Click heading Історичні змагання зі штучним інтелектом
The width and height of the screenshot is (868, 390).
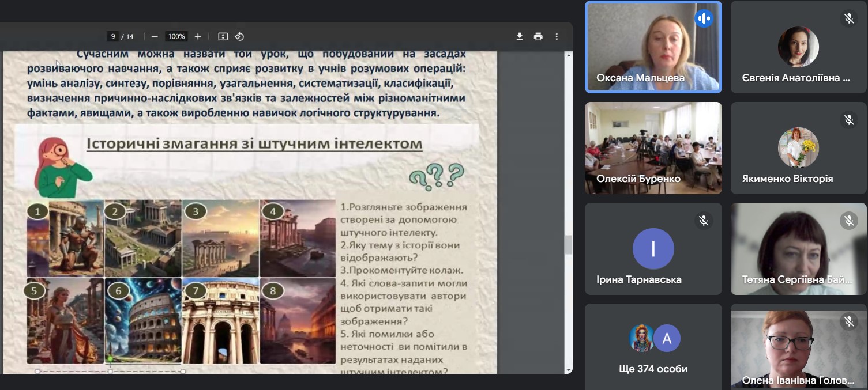(254, 143)
